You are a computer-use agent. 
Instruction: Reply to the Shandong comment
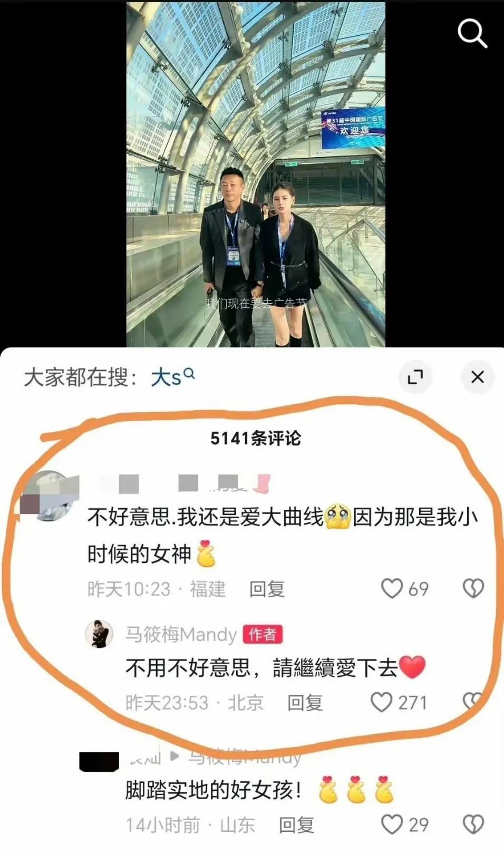click(x=296, y=825)
